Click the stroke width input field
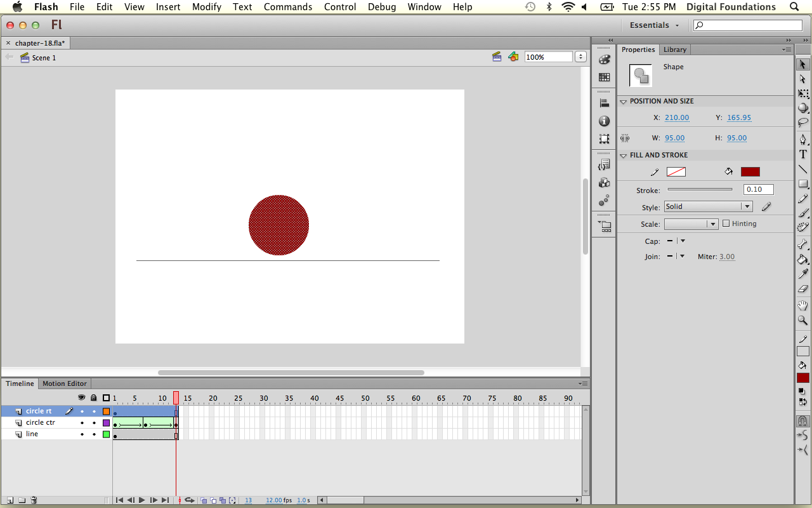This screenshot has height=508, width=812. pyautogui.click(x=758, y=189)
